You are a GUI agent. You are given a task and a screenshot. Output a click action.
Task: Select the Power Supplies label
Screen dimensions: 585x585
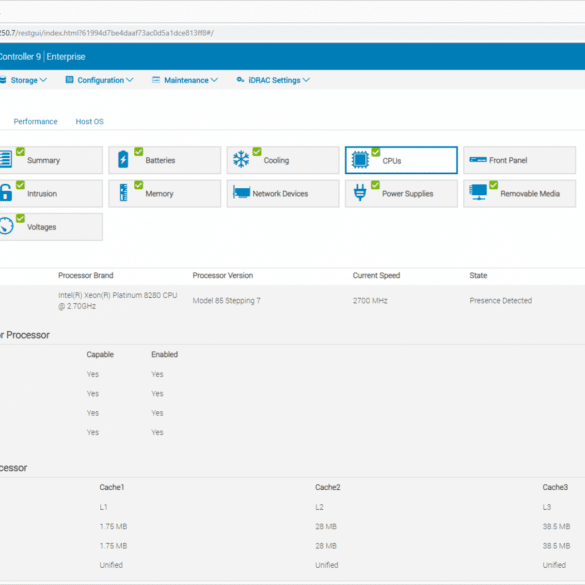(408, 194)
